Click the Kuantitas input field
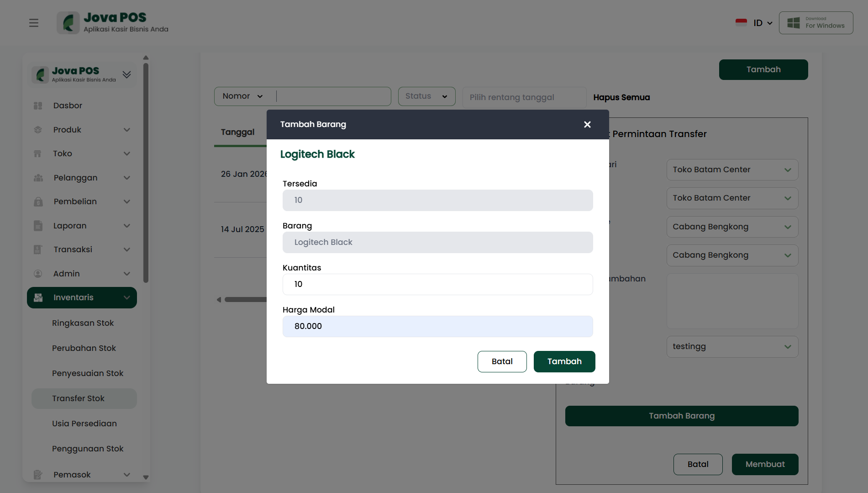 [437, 284]
